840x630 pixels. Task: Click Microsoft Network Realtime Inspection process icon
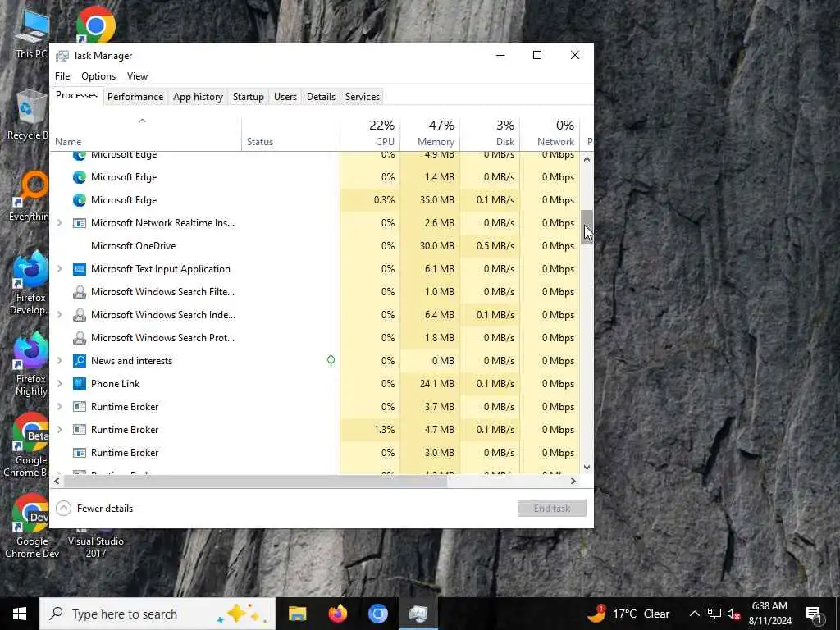click(x=80, y=223)
